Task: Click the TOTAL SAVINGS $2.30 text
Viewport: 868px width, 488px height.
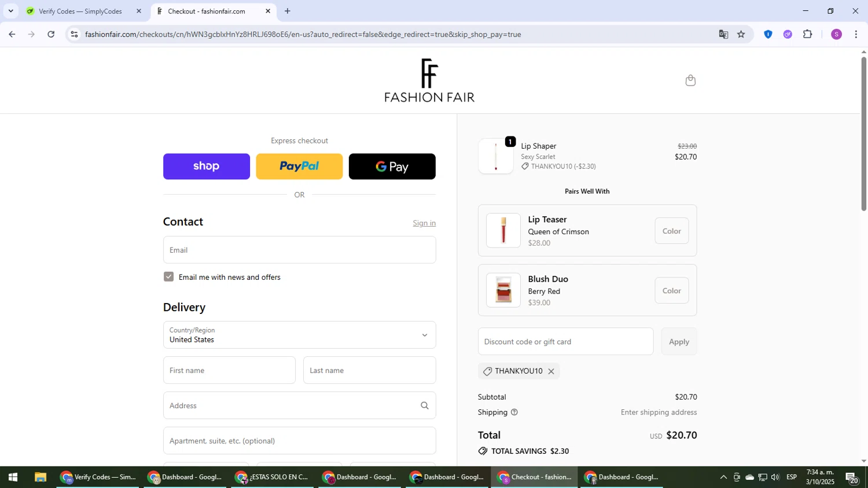Action: click(530, 451)
